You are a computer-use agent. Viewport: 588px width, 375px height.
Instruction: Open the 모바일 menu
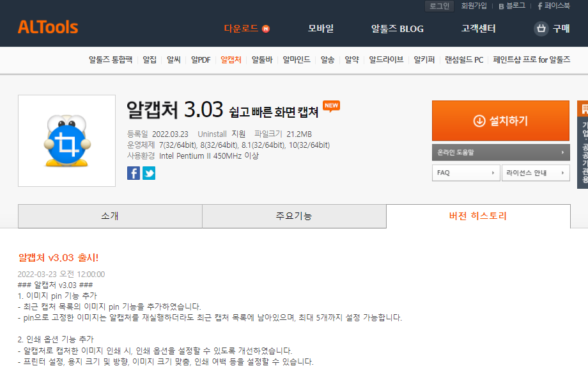tap(321, 29)
